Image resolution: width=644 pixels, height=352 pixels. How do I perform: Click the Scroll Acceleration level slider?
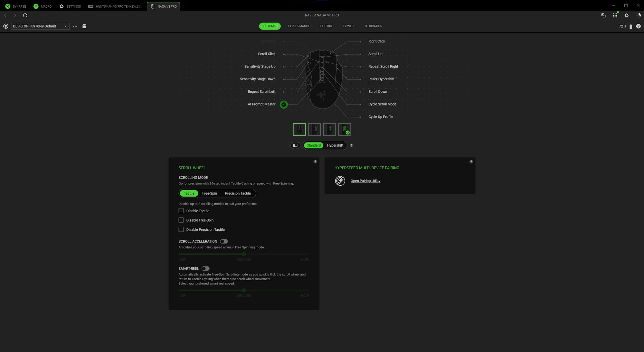coord(244,254)
